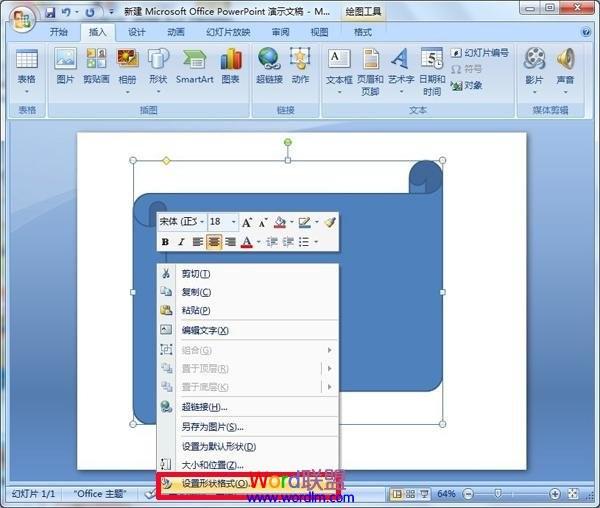Increase indent level in mini toolbar
Screen dimensions: 600x508
[288, 242]
